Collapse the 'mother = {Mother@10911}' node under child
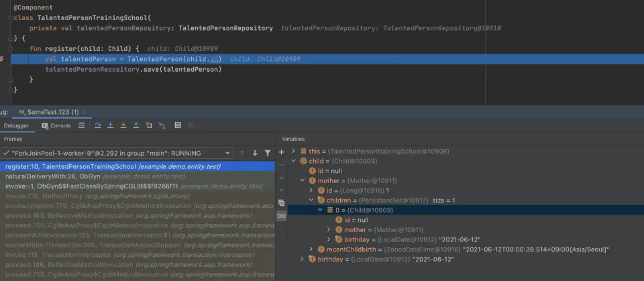This screenshot has width=644, height=281. 303,181
